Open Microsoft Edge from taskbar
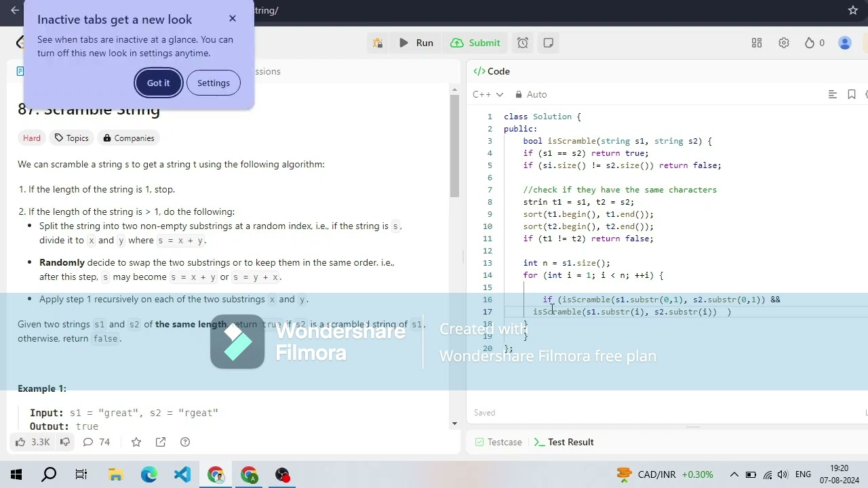Screen dimensions: 868x488 point(149,474)
